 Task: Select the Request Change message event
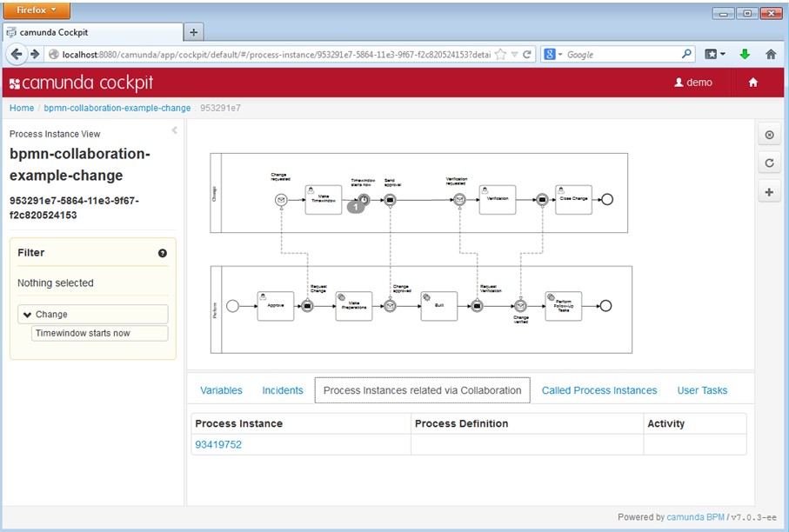point(307,306)
